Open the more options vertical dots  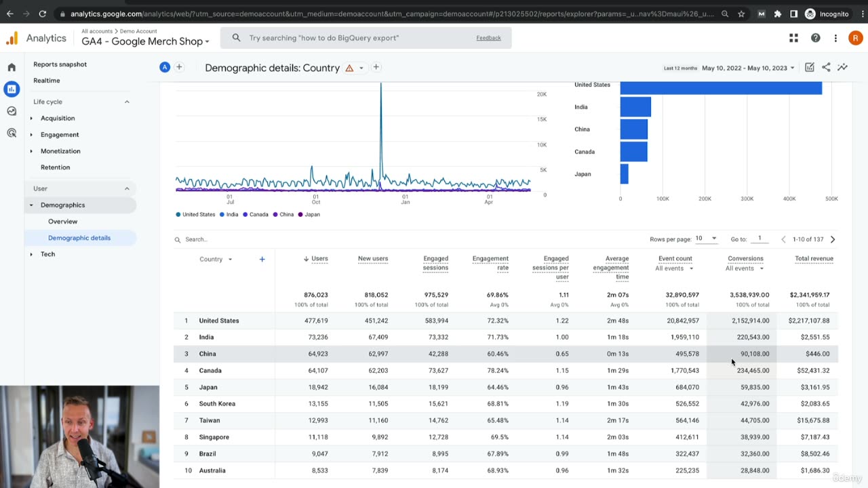(835, 38)
